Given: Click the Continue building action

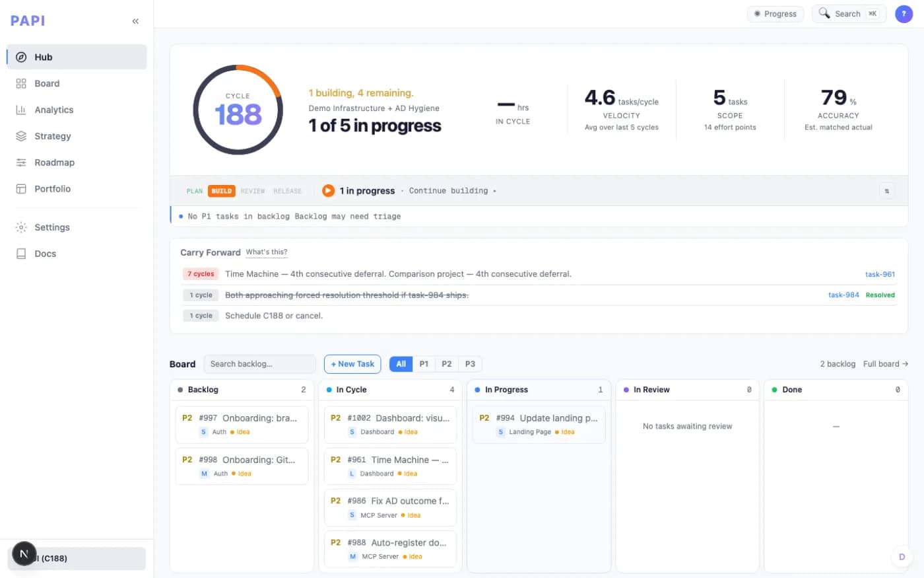Looking at the screenshot, I should [x=452, y=191].
